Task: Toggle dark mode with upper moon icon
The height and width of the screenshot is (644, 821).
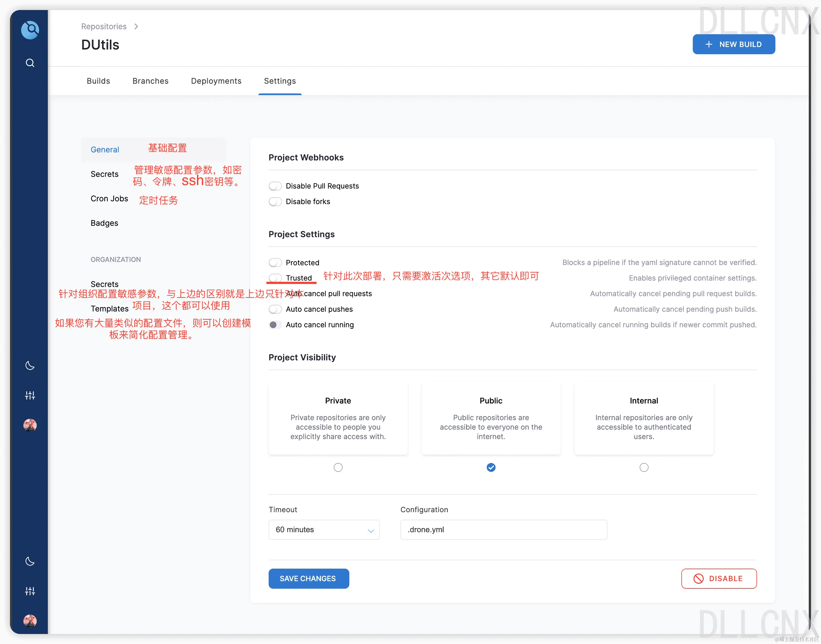Action: (x=30, y=365)
